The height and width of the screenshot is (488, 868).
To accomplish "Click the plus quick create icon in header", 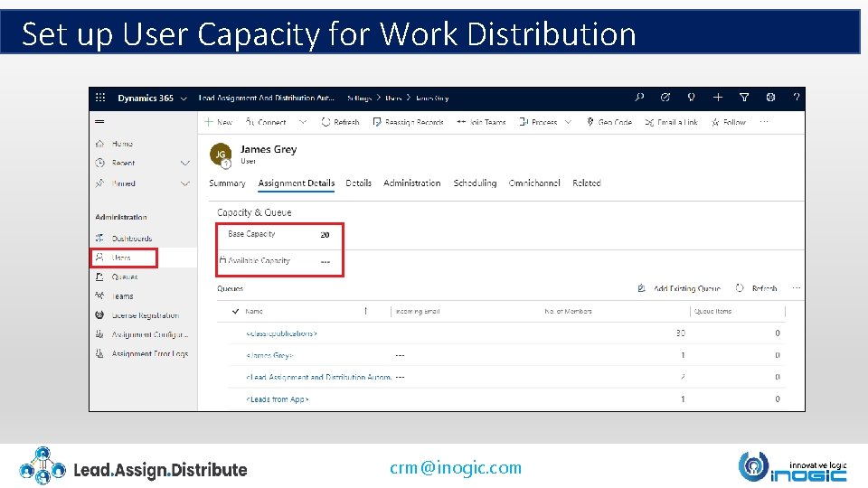I will 717,98.
